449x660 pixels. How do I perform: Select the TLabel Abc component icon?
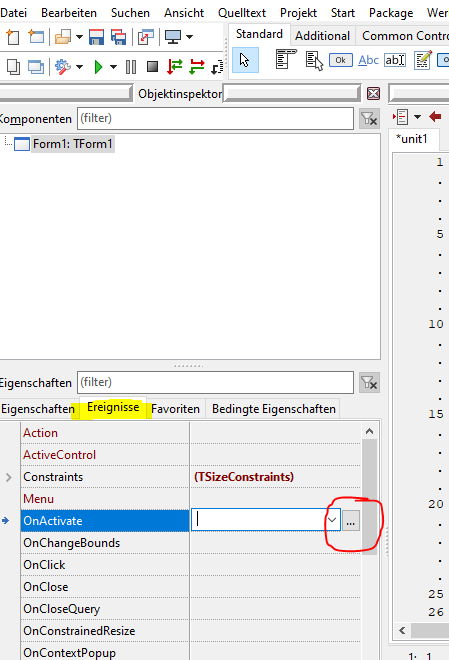[368, 60]
